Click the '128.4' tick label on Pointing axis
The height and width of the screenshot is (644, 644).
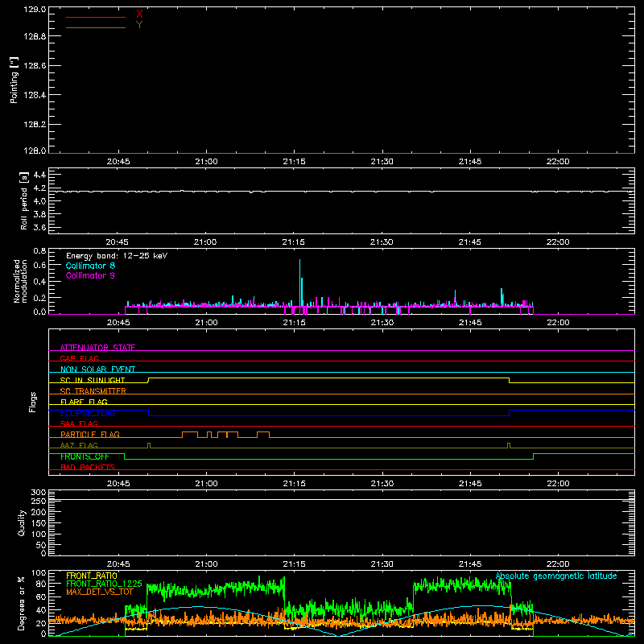(35, 95)
